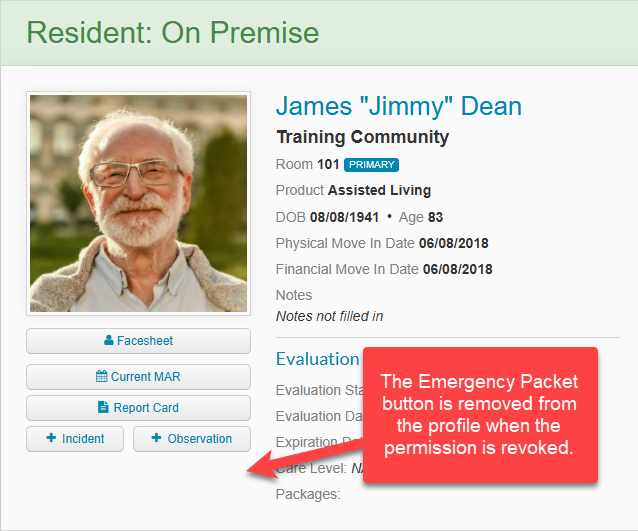Open the Current MAR

click(x=138, y=377)
